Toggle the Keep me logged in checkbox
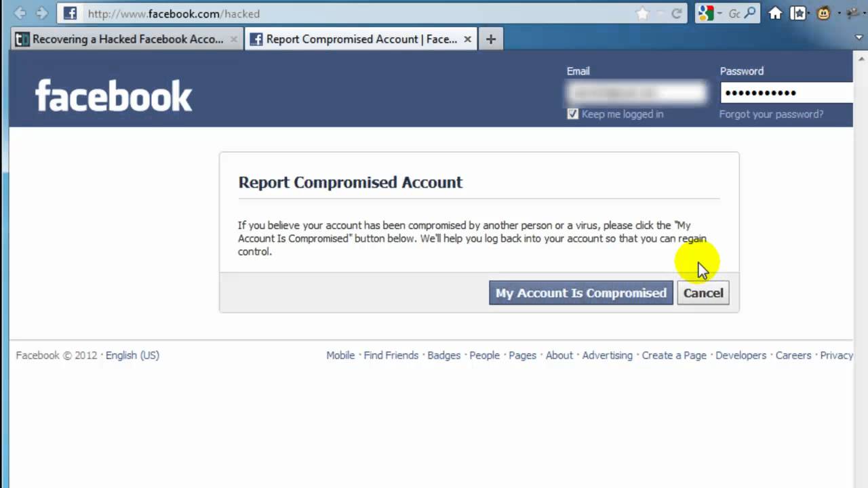The height and width of the screenshot is (488, 868). point(573,114)
